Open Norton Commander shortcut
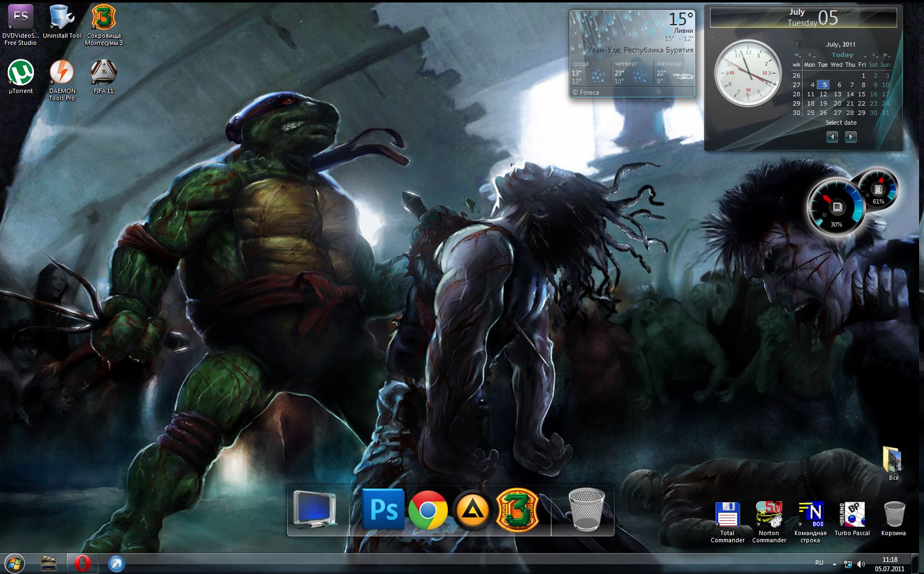This screenshot has height=574, width=924. [x=769, y=515]
